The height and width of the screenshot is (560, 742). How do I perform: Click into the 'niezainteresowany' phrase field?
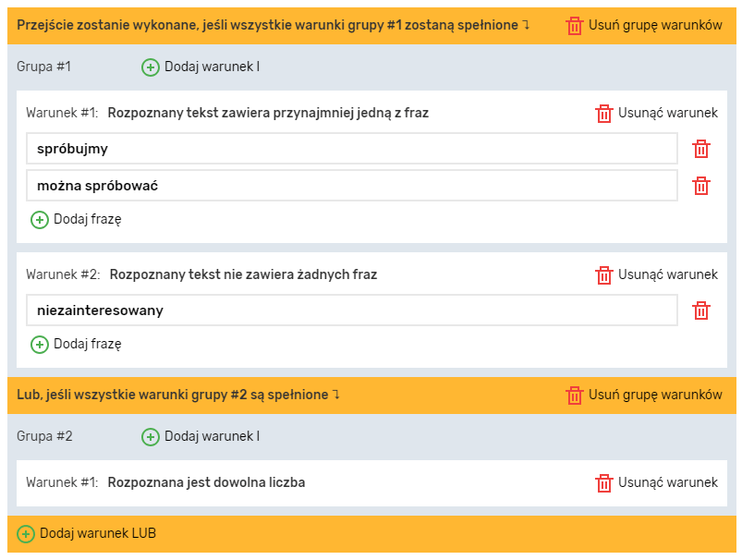(351, 310)
